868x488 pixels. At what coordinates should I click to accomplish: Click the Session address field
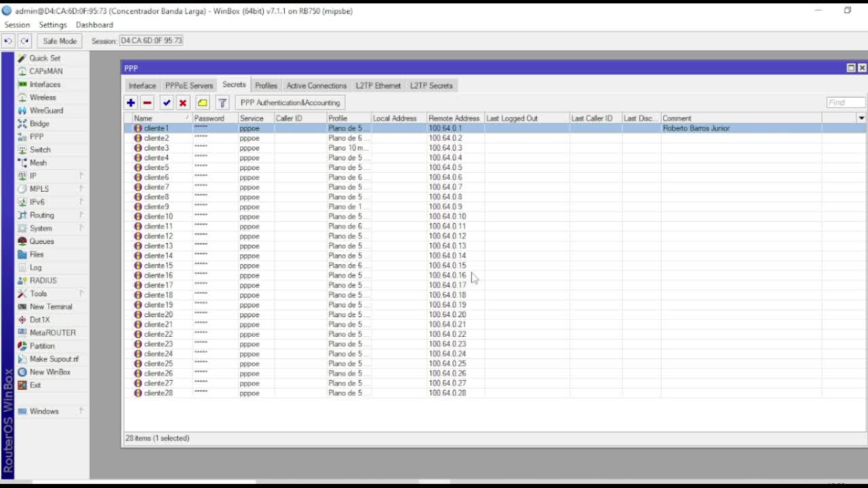point(151,41)
